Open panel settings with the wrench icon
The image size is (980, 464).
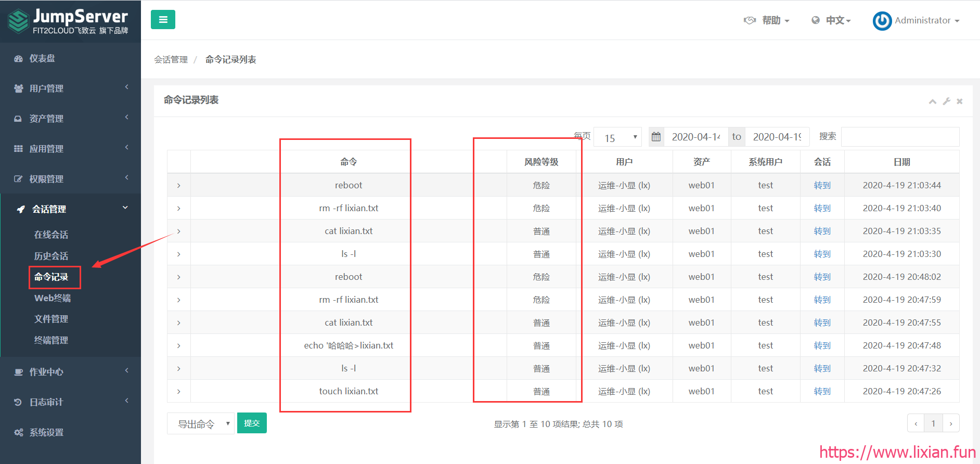[947, 101]
